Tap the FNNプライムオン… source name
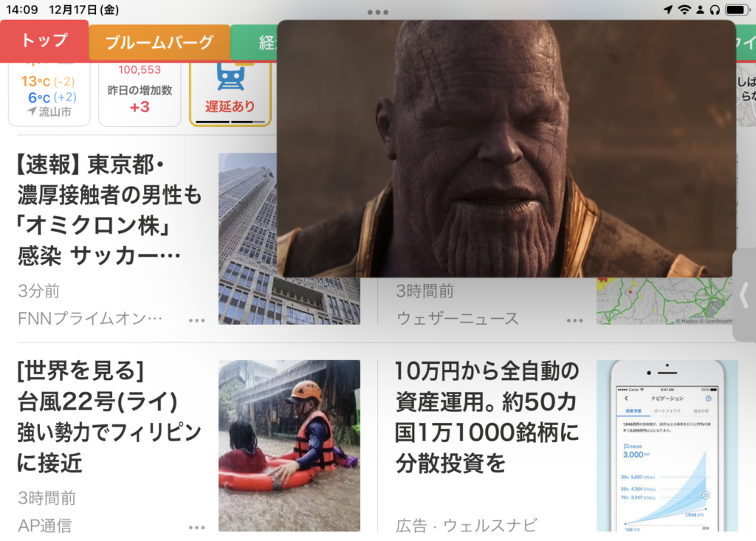 pos(90,318)
